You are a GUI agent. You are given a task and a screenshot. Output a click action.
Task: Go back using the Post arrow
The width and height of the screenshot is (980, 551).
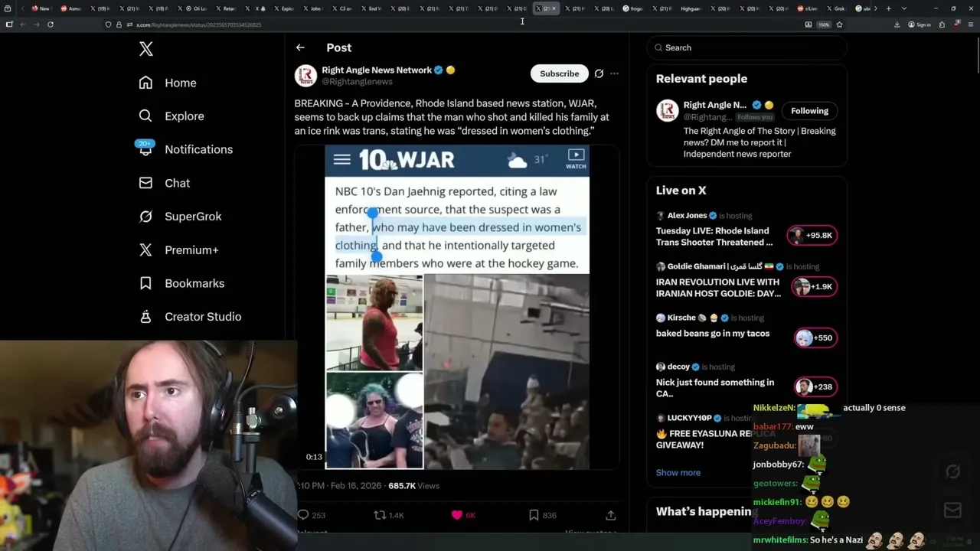pos(300,47)
